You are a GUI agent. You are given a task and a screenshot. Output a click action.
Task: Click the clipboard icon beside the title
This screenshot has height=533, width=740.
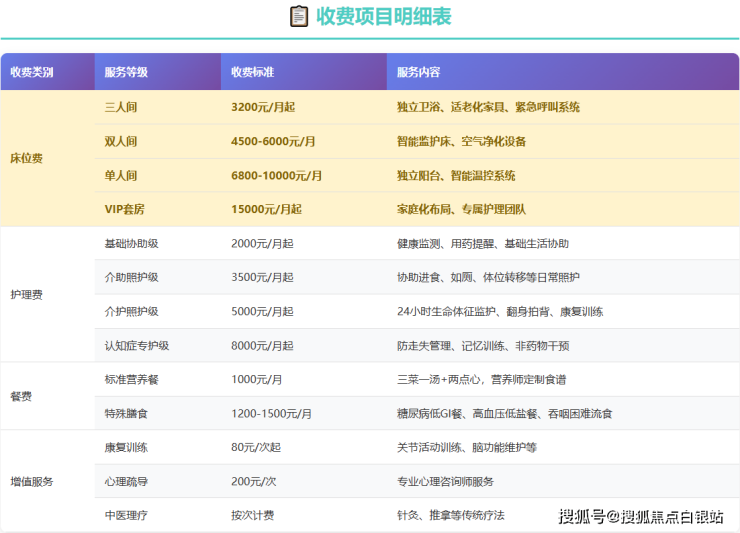298,16
